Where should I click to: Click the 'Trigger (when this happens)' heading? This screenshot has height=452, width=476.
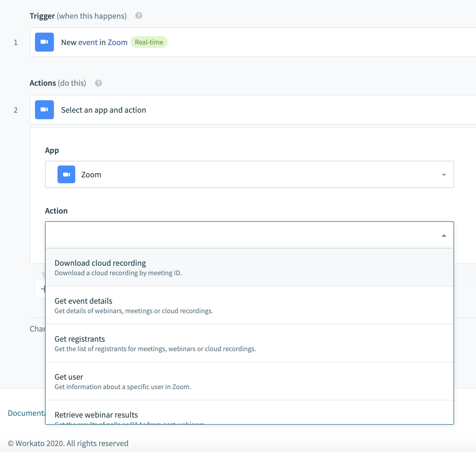click(x=78, y=16)
